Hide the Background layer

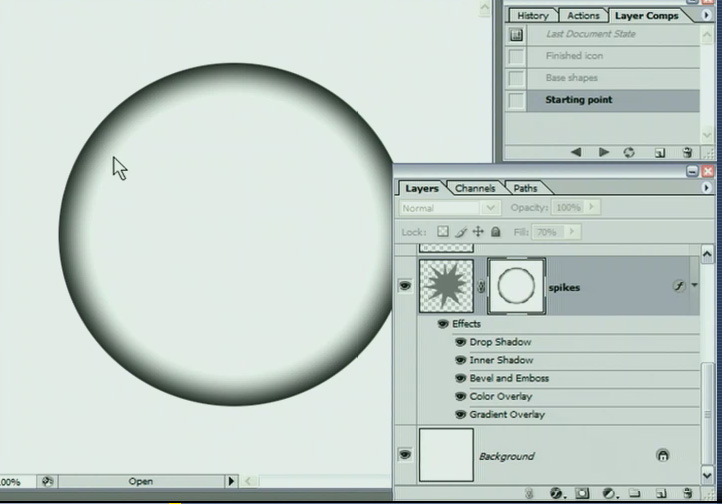tap(405, 455)
